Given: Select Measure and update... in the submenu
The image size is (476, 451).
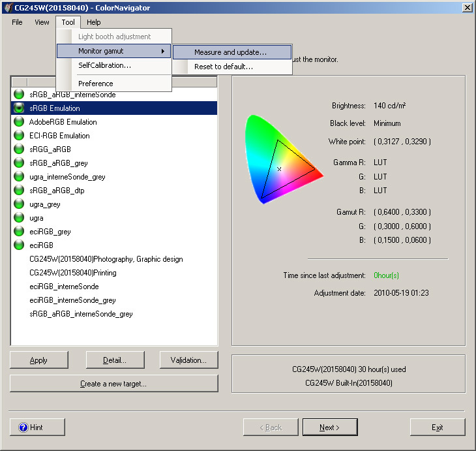Looking at the screenshot, I should (x=232, y=52).
